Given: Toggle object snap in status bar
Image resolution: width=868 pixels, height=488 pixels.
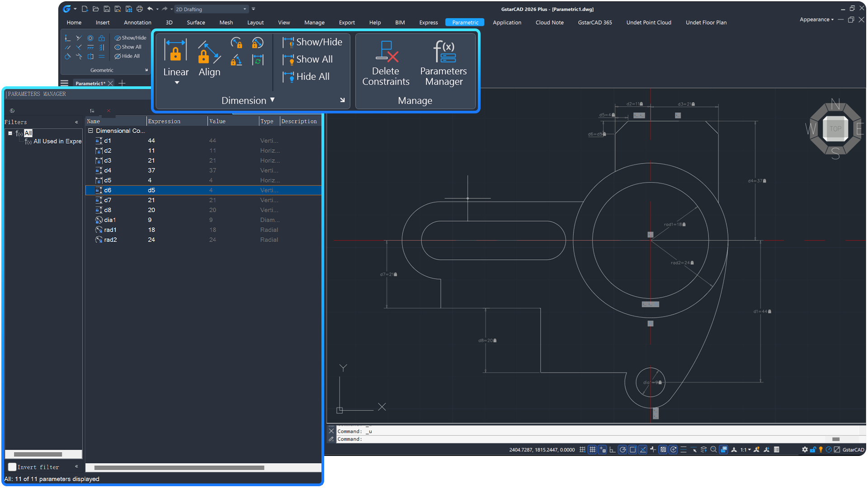Looking at the screenshot, I should tap(633, 450).
